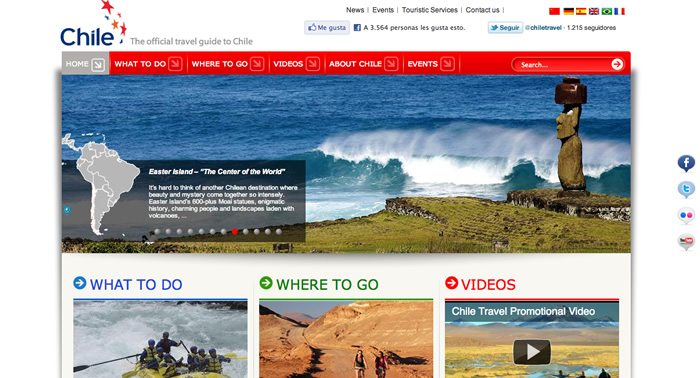Click the search submit arrow icon

click(617, 64)
